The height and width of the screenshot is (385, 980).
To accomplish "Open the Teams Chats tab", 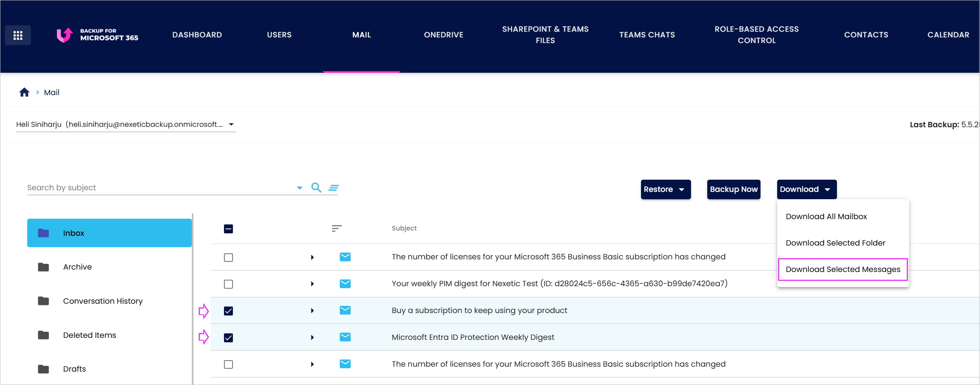I will click(x=647, y=35).
